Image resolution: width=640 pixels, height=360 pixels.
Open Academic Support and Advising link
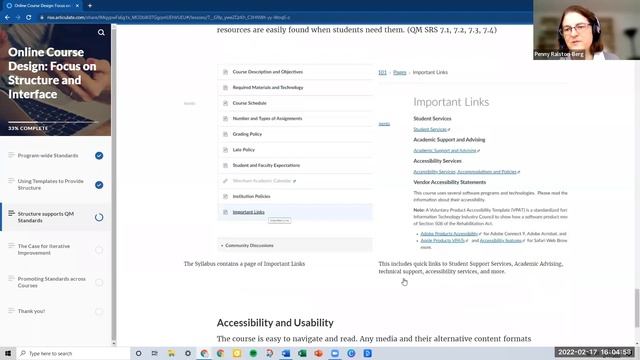coord(445,151)
